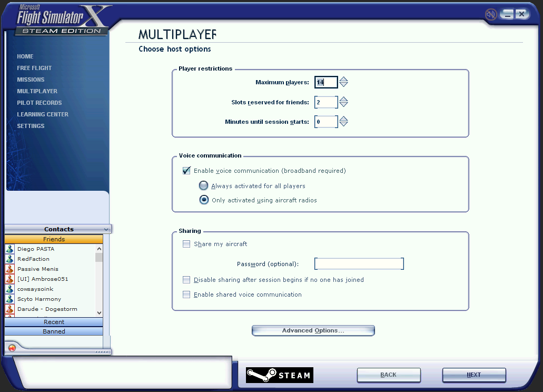Click RedFaction's friend status icon
The height and width of the screenshot is (392, 543).
[x=9, y=259]
